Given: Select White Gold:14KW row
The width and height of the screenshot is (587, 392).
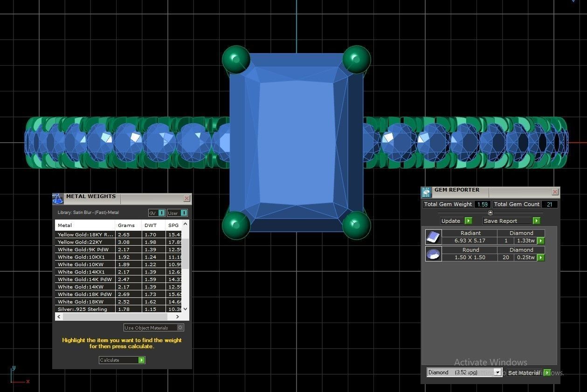Looking at the screenshot, I should point(118,287).
